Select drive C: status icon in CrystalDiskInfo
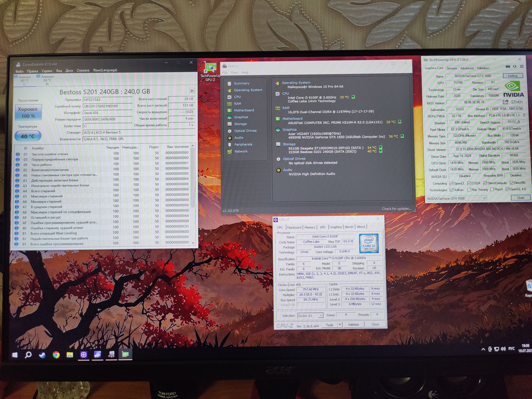 tap(16, 77)
